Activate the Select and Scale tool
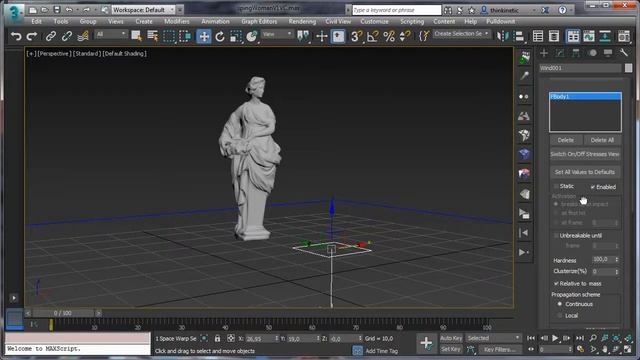Image resolution: width=640 pixels, height=360 pixels. (236, 36)
